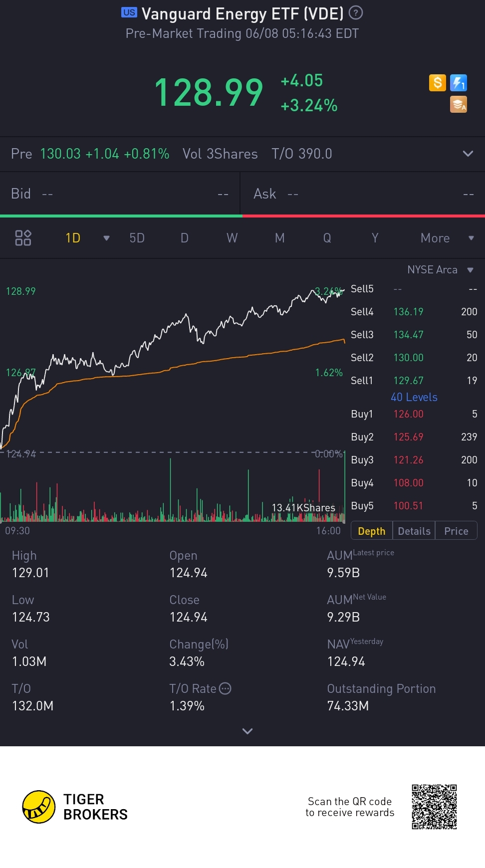Tap the Bid quote field
485x868 pixels.
[120, 194]
